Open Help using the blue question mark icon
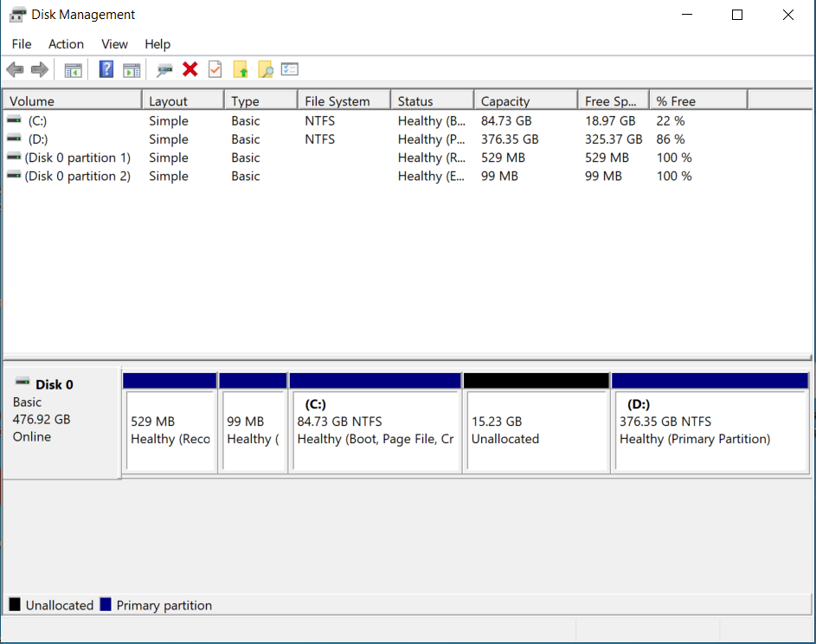This screenshot has width=816, height=644. pos(106,69)
